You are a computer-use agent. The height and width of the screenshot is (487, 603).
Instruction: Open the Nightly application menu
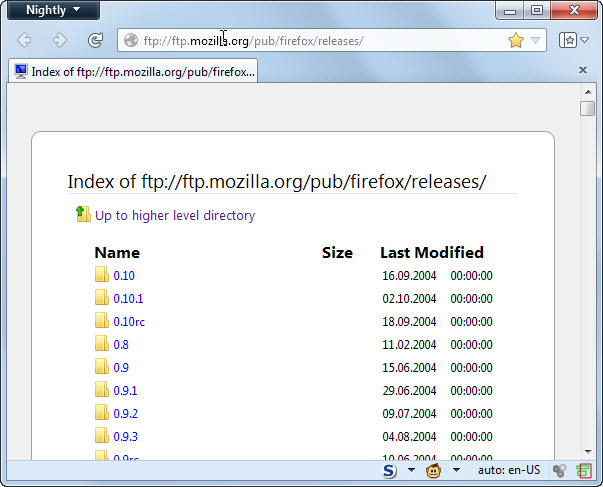[x=53, y=10]
